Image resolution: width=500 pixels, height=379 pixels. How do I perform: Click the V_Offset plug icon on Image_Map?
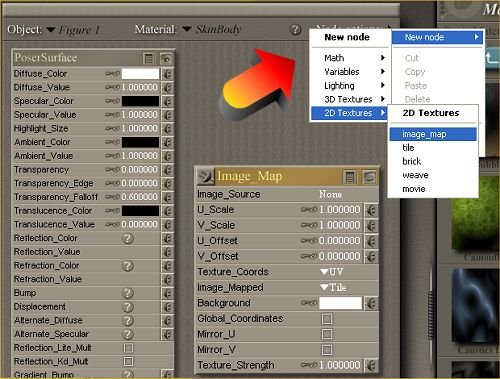pos(371,257)
